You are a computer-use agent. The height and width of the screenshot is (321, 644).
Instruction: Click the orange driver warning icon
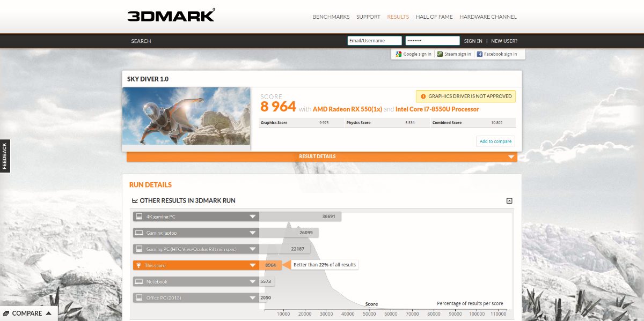tap(423, 96)
